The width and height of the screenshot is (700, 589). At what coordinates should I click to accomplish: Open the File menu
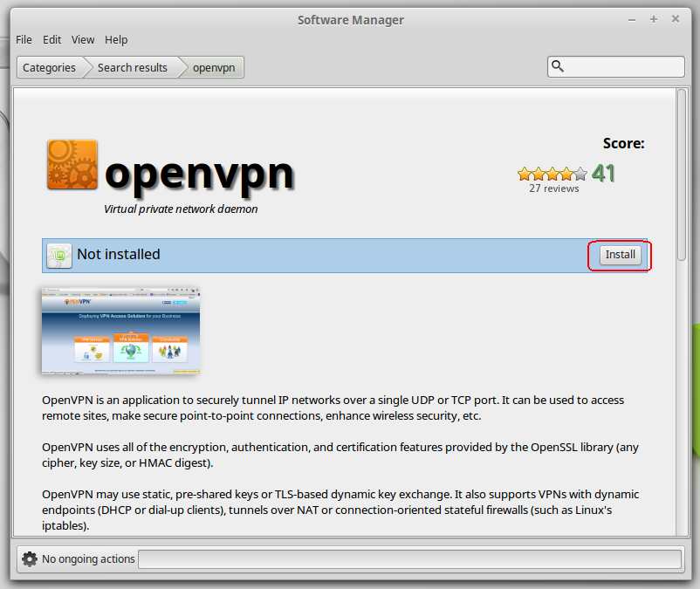coord(24,40)
